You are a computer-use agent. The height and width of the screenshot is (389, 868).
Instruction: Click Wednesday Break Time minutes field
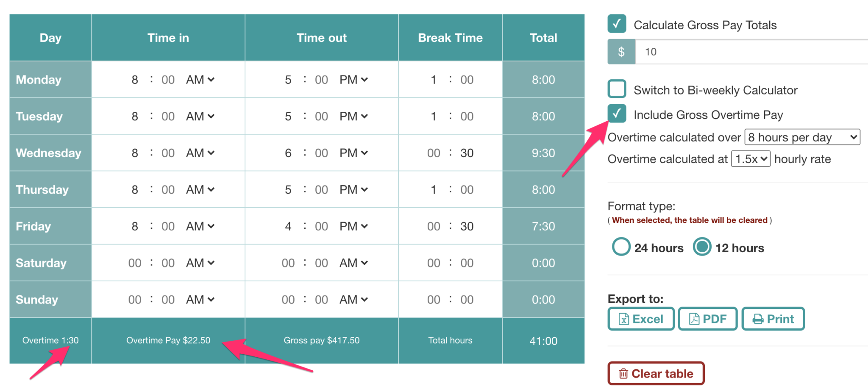[467, 153]
